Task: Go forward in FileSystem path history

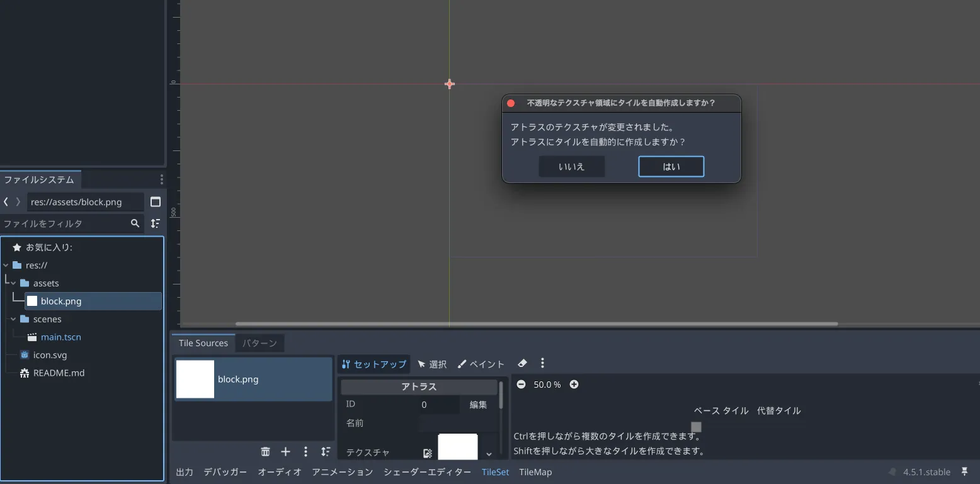Action: click(x=18, y=202)
